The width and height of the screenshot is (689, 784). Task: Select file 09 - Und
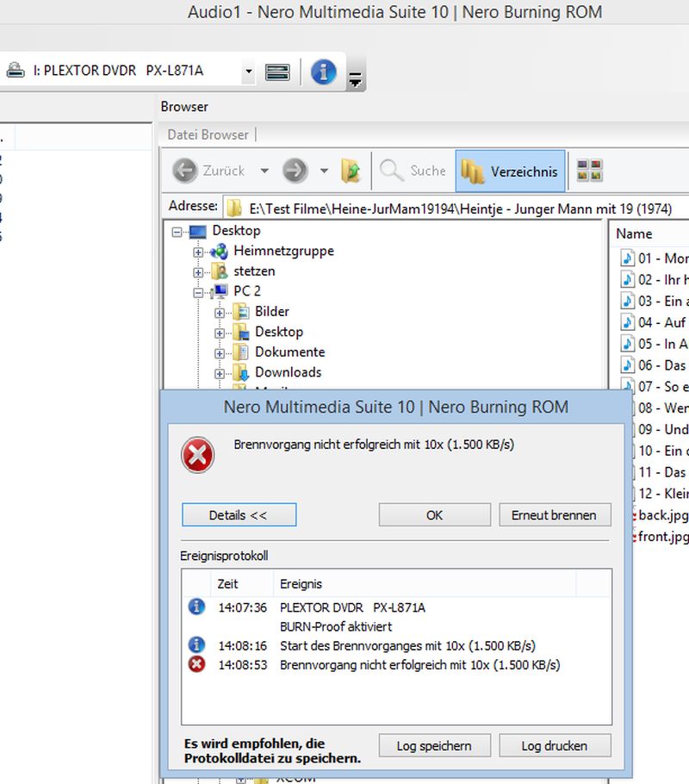coord(661,430)
